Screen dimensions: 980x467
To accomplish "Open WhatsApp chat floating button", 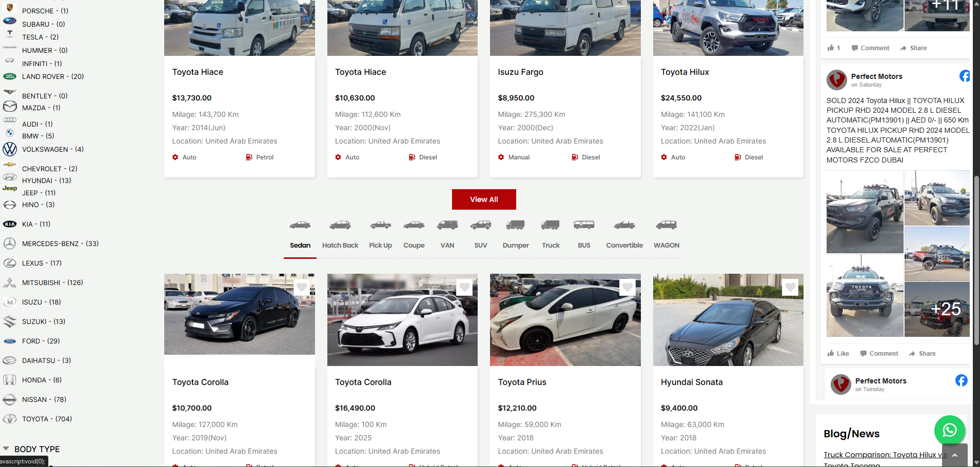I will click(950, 430).
